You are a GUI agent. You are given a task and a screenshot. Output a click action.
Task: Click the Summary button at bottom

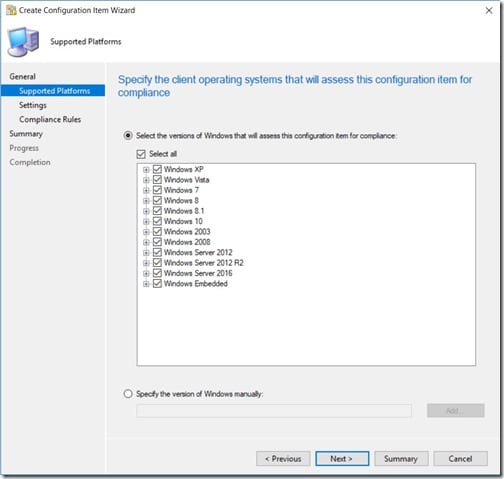click(401, 459)
